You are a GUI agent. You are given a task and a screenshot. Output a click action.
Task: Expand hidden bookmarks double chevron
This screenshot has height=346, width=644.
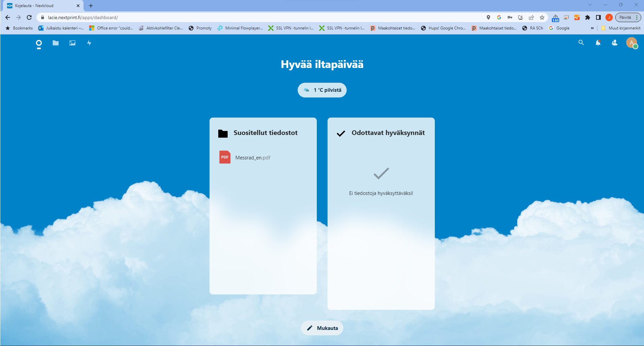592,28
